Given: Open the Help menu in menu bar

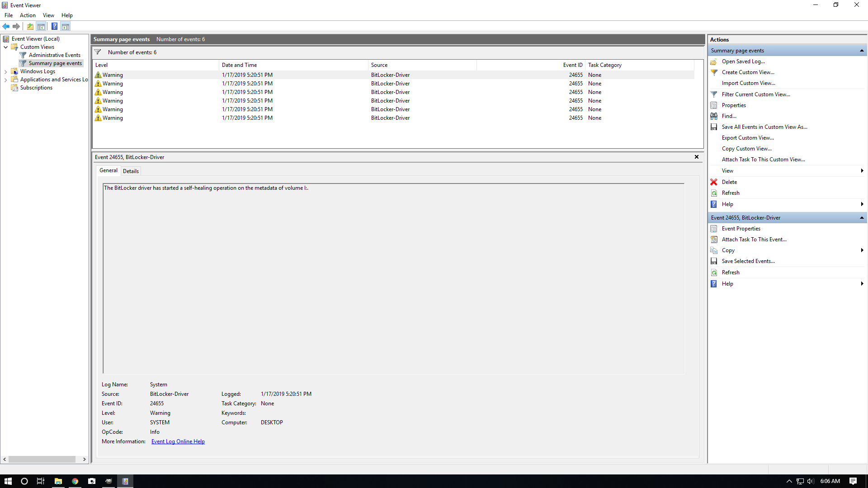Looking at the screenshot, I should click(x=67, y=15).
